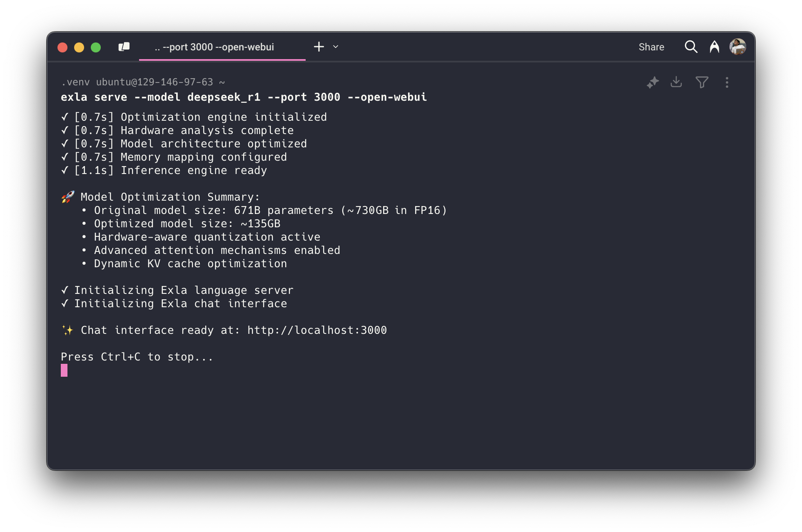
Task: Click the pink terminal cursor block
Action: 64,370
